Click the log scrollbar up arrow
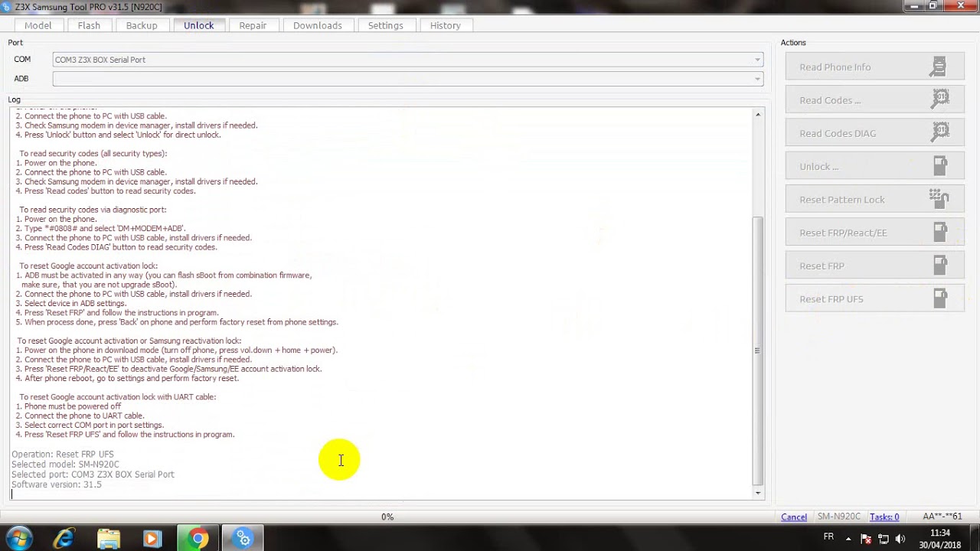This screenshot has width=980, height=551. (758, 115)
